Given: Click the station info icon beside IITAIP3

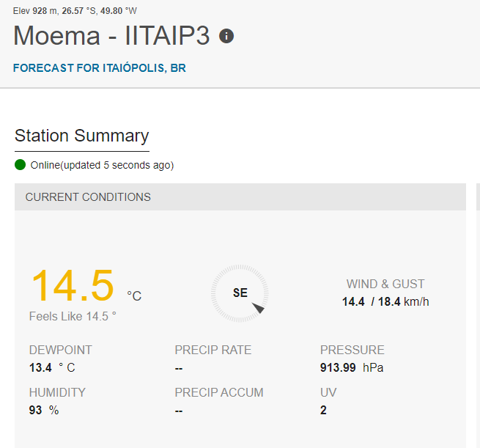Looking at the screenshot, I should 226,36.
